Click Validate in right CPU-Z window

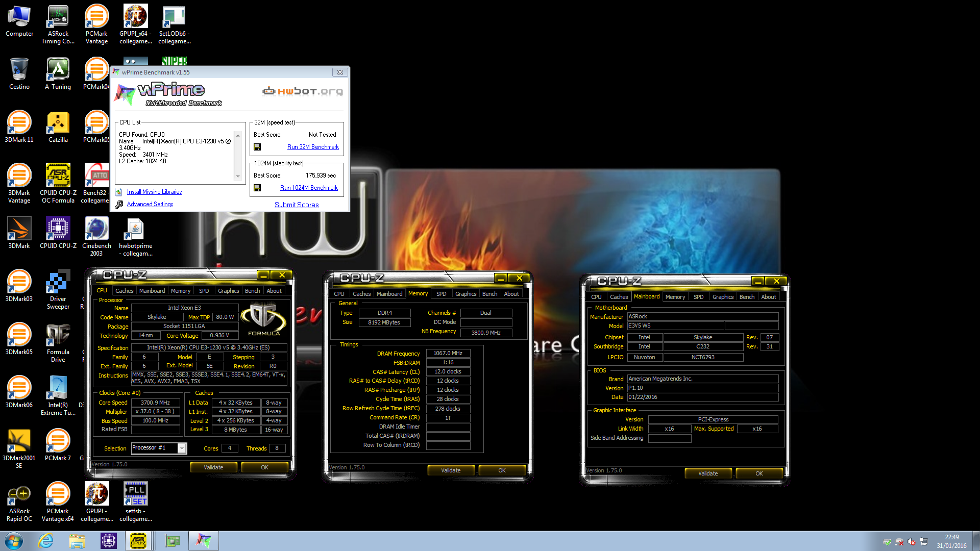point(708,473)
